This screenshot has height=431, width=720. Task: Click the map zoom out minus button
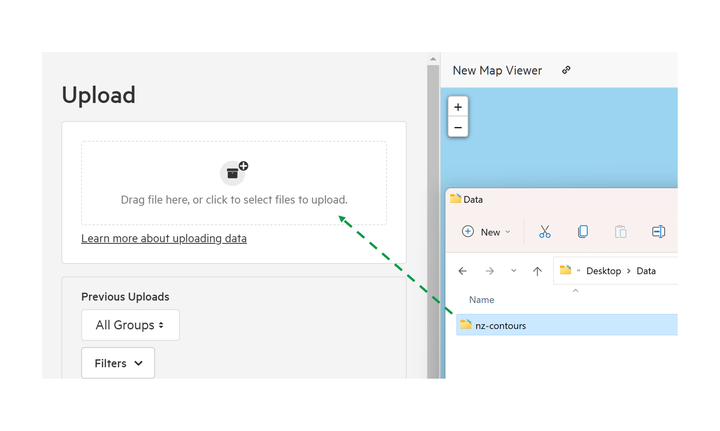tap(458, 127)
